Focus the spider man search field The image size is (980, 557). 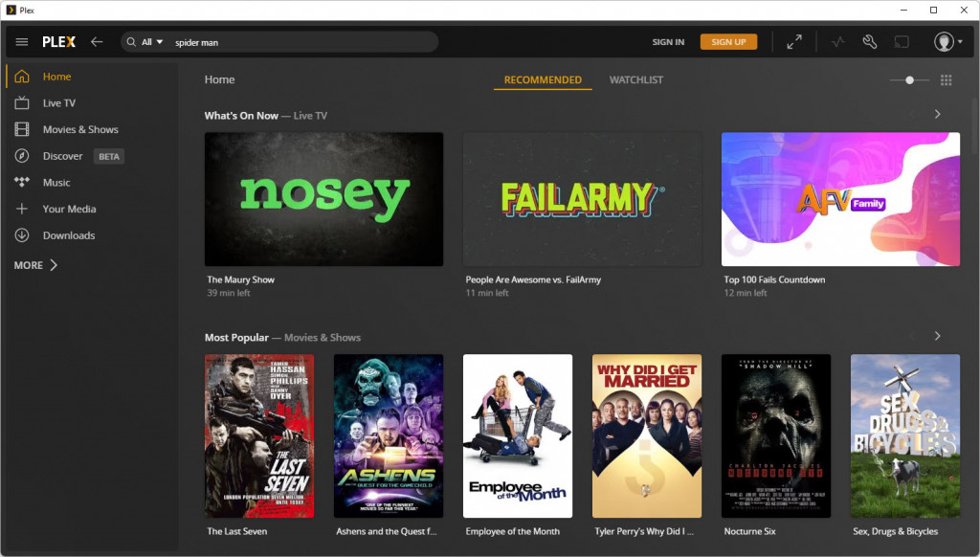(303, 42)
